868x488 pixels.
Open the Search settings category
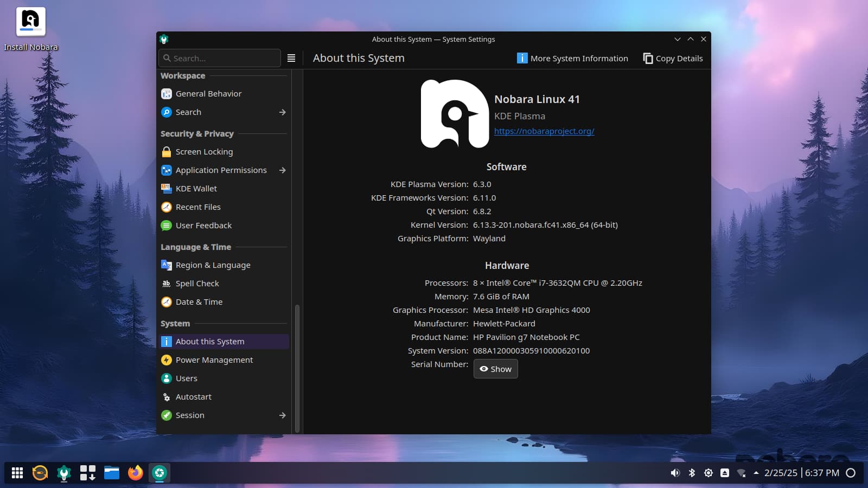224,112
